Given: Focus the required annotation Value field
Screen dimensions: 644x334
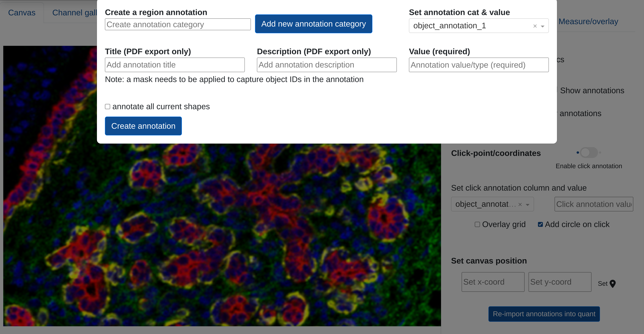Looking at the screenshot, I should (x=479, y=65).
